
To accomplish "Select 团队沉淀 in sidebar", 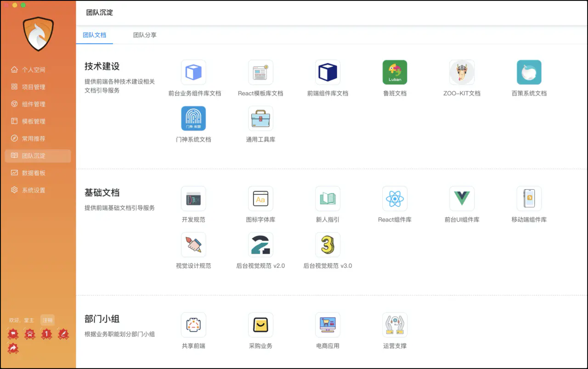I will click(38, 156).
